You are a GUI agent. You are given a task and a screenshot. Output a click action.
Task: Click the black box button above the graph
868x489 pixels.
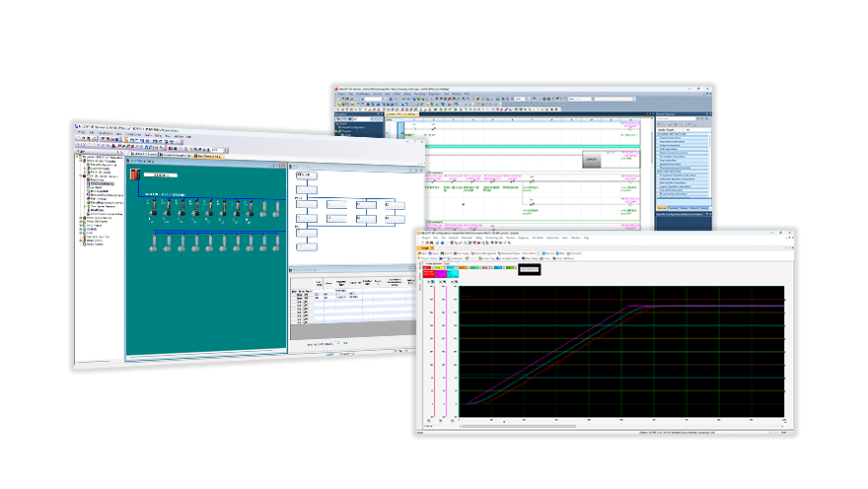coord(530,268)
